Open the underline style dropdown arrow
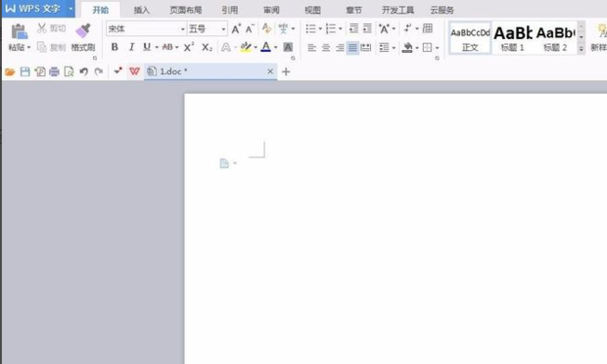 click(x=157, y=48)
